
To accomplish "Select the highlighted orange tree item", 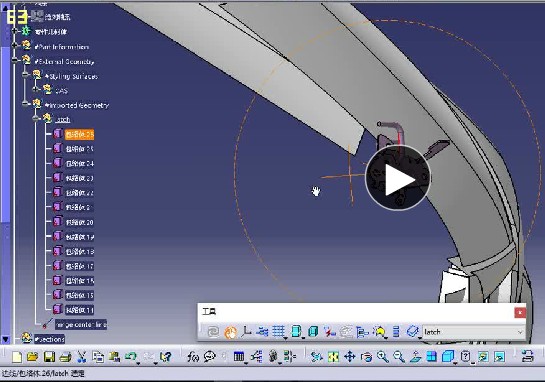I will click(79, 134).
